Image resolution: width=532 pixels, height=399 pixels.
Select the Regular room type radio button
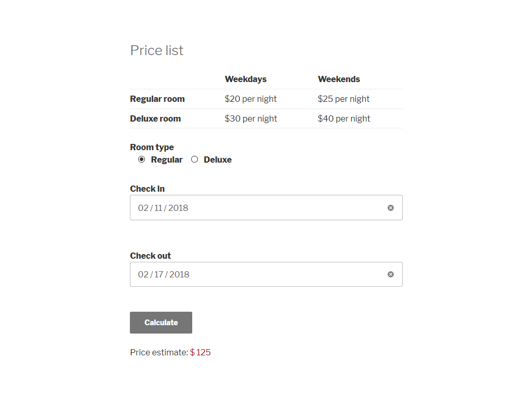click(142, 159)
